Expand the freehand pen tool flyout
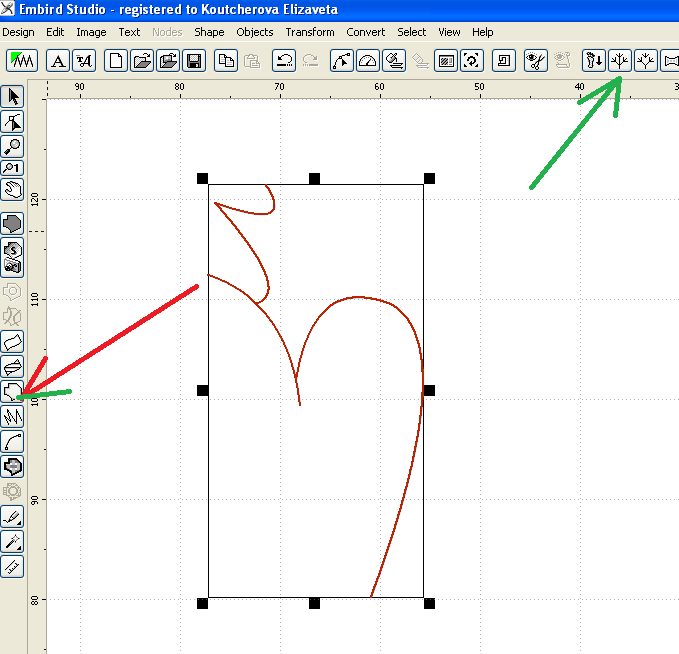This screenshot has height=654, width=679. point(13,517)
